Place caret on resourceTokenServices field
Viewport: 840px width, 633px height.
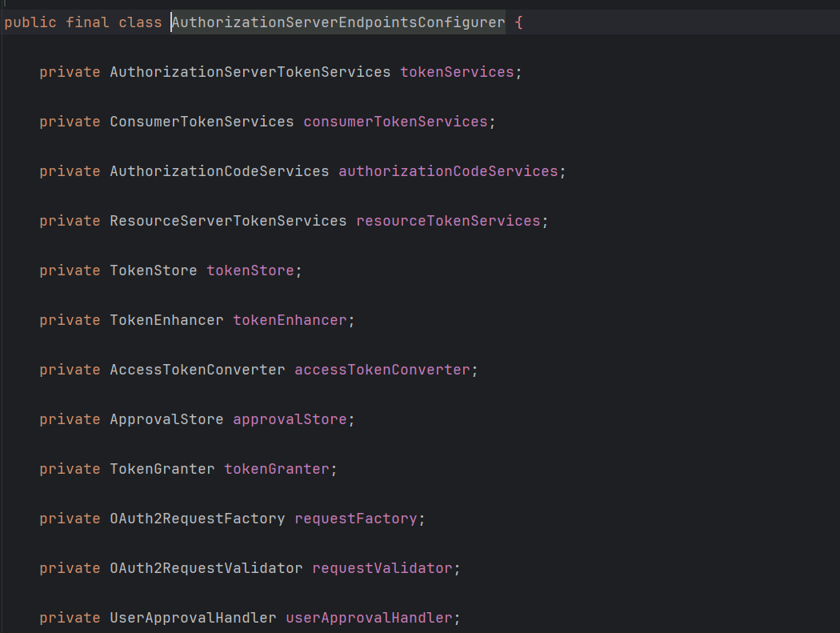(448, 221)
